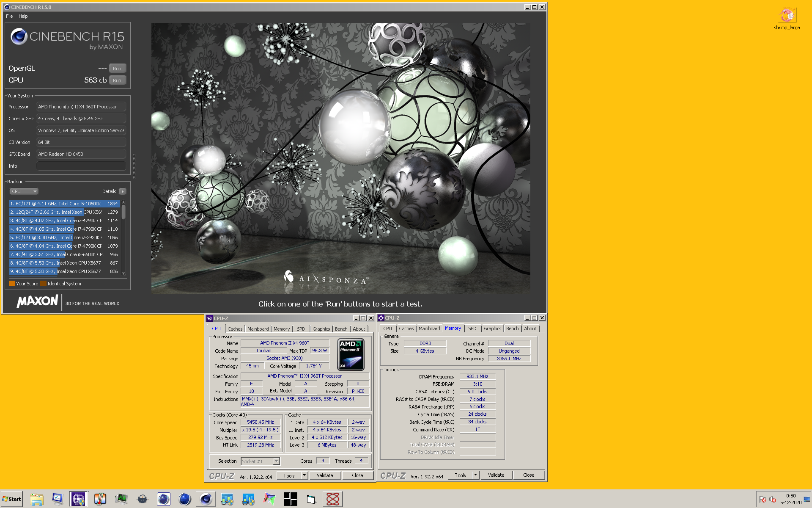Click the muted speaker volume tray icon
Screen dimensions: 812x508
click(x=773, y=499)
